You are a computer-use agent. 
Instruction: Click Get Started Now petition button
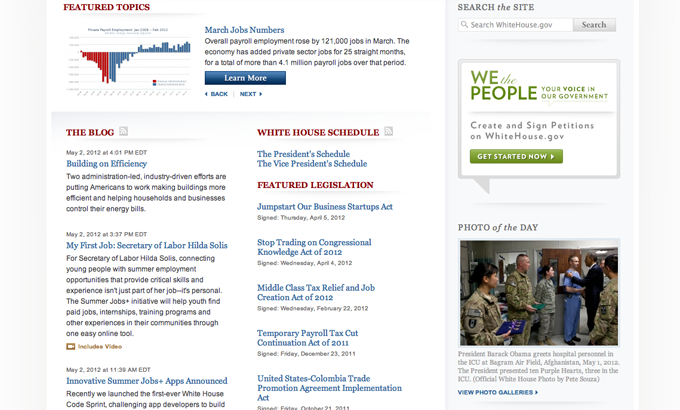(516, 156)
